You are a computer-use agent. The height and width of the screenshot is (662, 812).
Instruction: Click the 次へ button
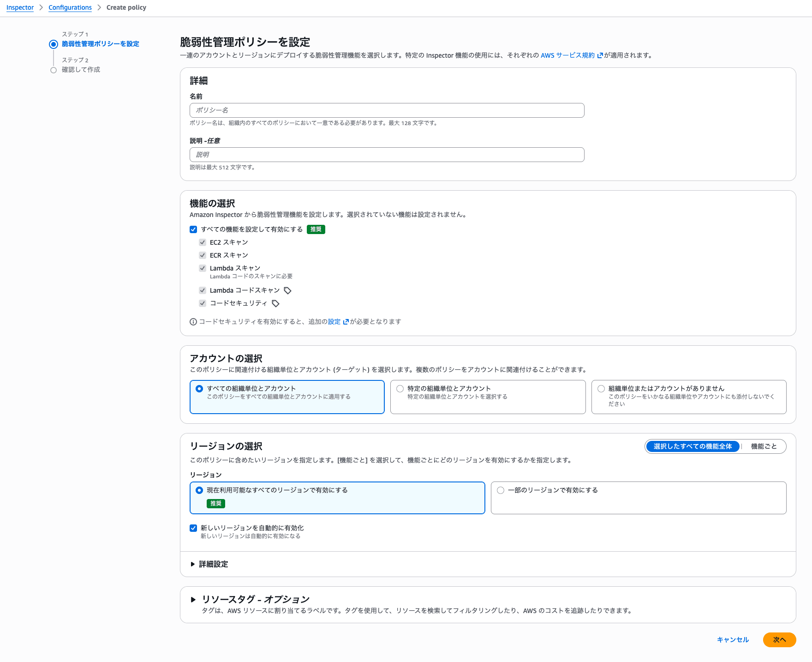click(779, 640)
